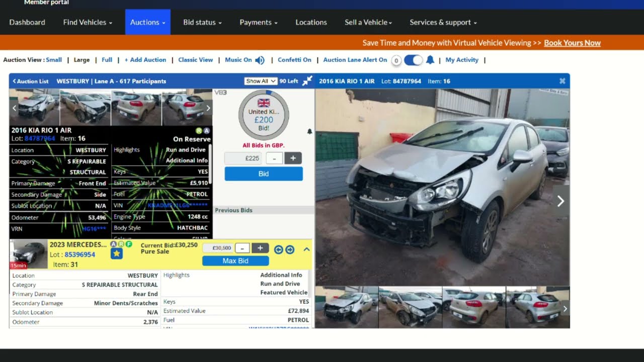Increase Kia Rio bid with plus button

coord(293,158)
